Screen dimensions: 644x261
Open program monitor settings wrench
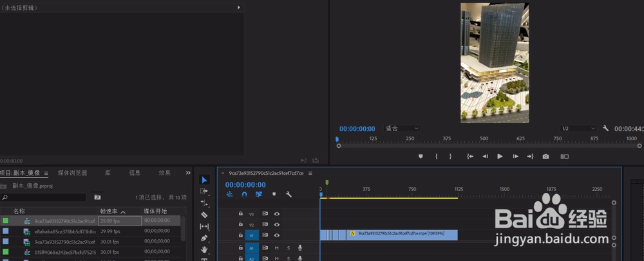[605, 128]
